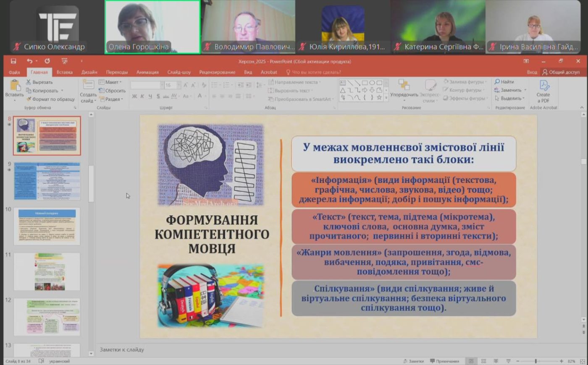Viewport: 588px width, 365px height.
Task: Click Вход sign-in link
Action: 532,72
